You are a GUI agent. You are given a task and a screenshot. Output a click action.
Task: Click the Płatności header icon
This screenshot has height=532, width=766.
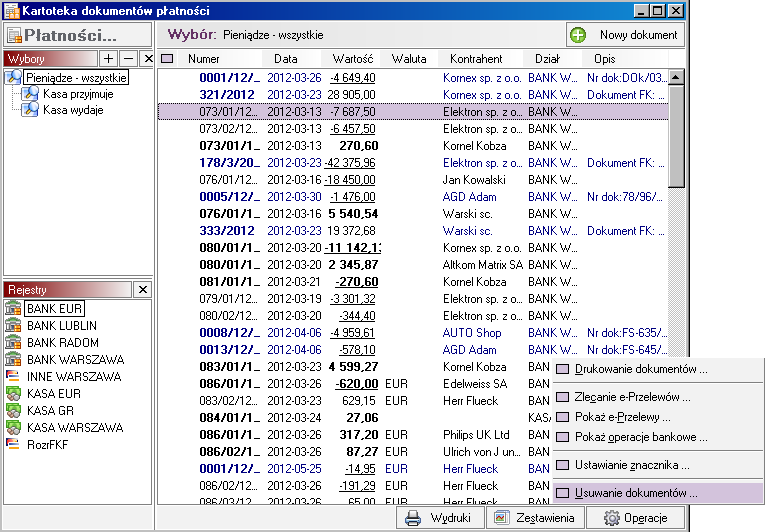pos(14,35)
